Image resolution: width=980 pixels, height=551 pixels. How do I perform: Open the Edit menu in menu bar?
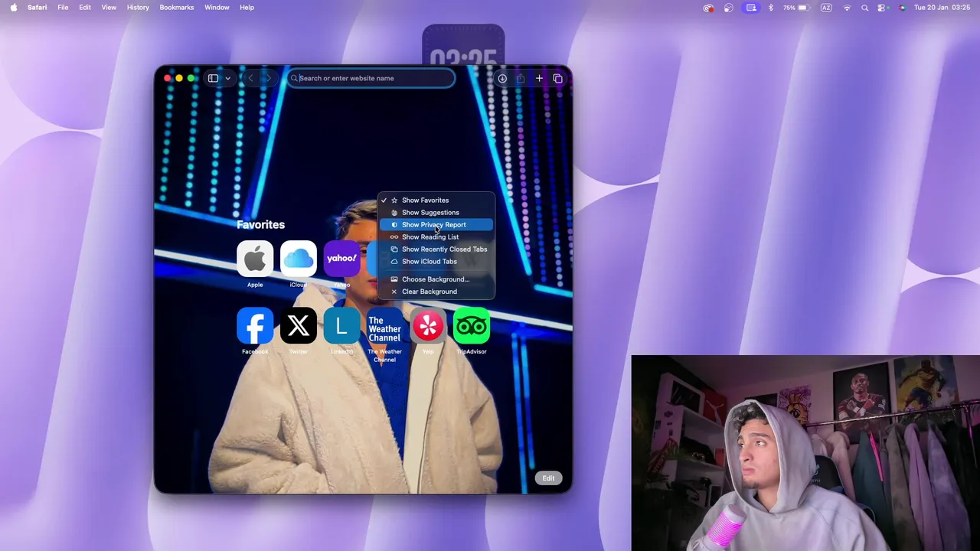coord(85,8)
